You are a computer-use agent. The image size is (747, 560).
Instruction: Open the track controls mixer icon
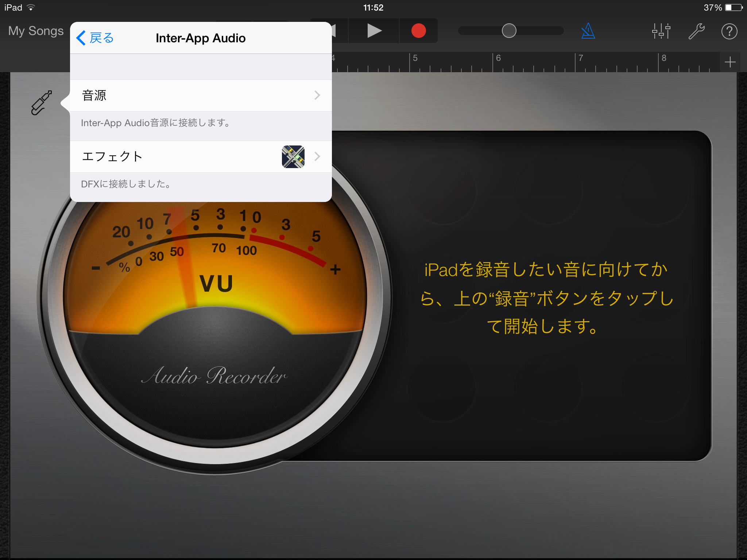(x=661, y=31)
